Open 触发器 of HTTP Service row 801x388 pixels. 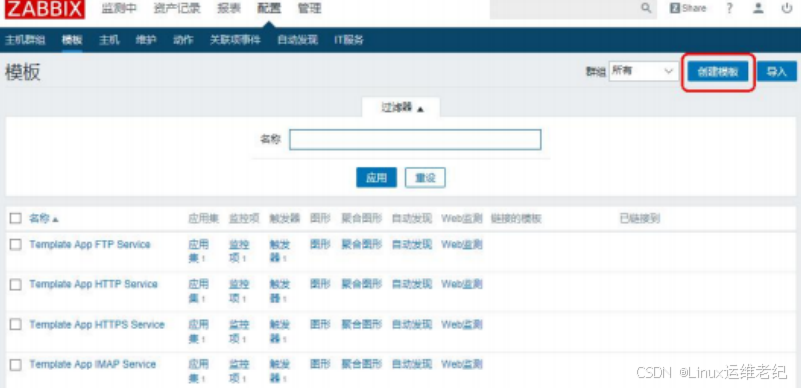[279, 291]
